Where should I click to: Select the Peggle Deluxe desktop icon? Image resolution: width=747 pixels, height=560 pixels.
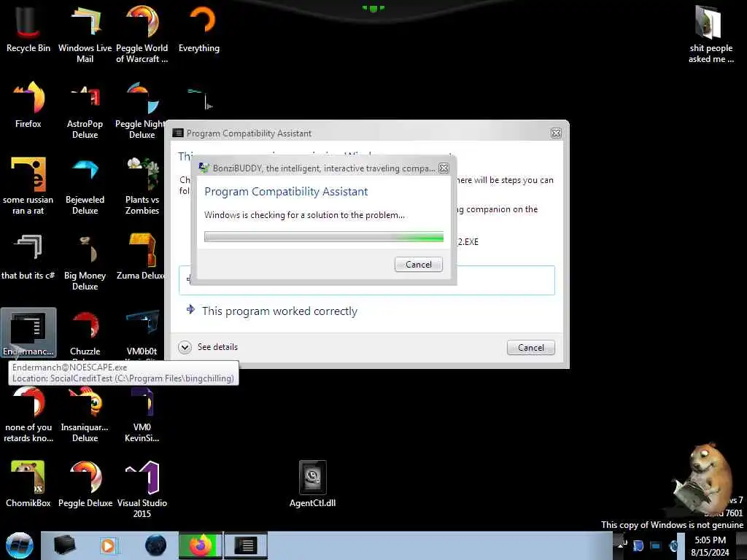[85, 483]
